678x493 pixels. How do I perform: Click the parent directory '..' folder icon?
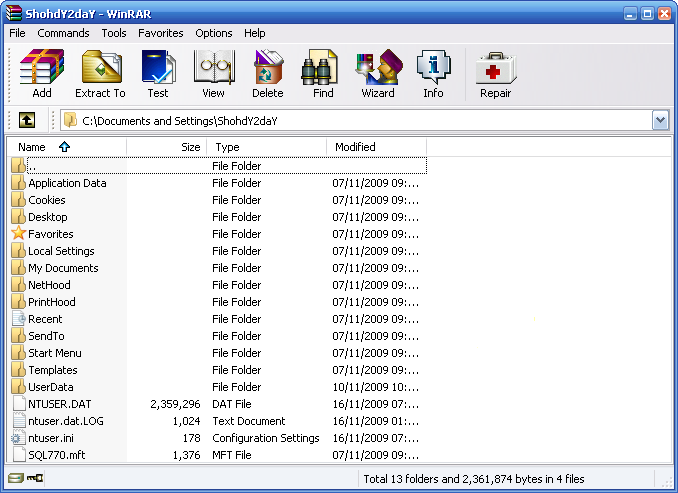tap(19, 165)
